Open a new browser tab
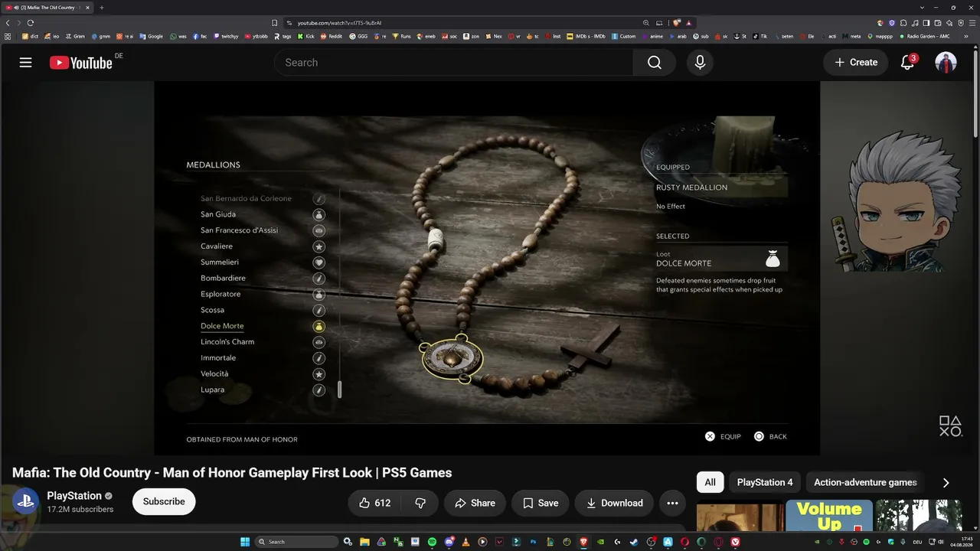 click(102, 8)
